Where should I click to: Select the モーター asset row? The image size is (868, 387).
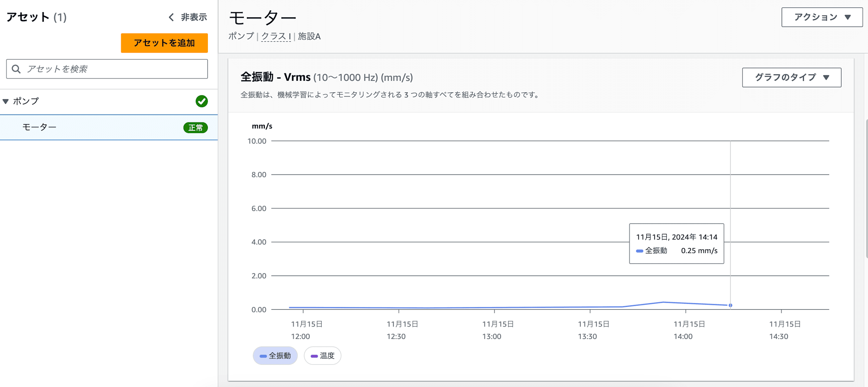[x=108, y=128]
